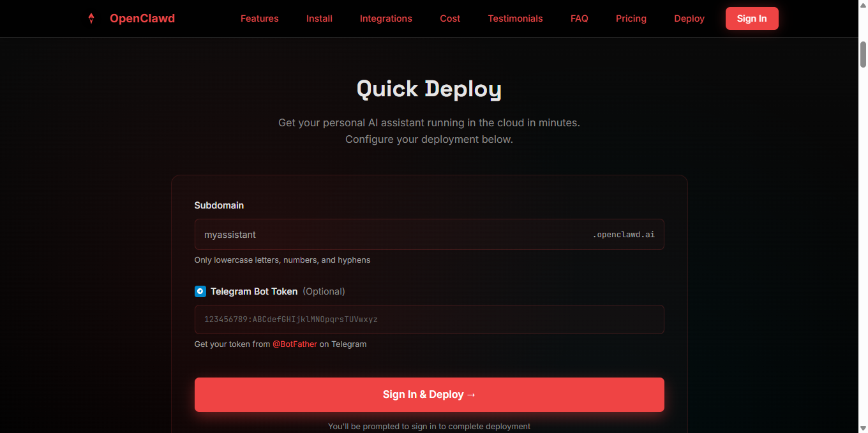Open the Features nav link
Screen dimensions: 868x433
tap(259, 18)
